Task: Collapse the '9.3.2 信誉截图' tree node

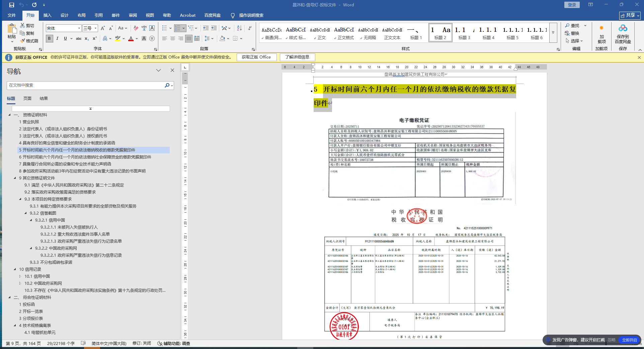Action: click(25, 213)
